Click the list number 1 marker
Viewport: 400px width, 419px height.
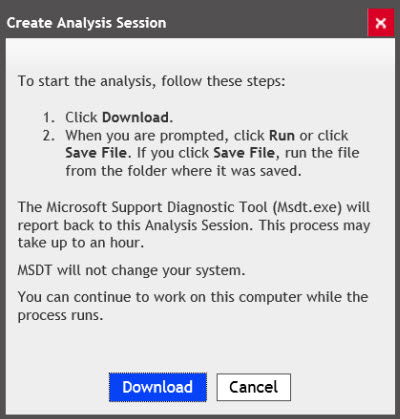(49, 118)
